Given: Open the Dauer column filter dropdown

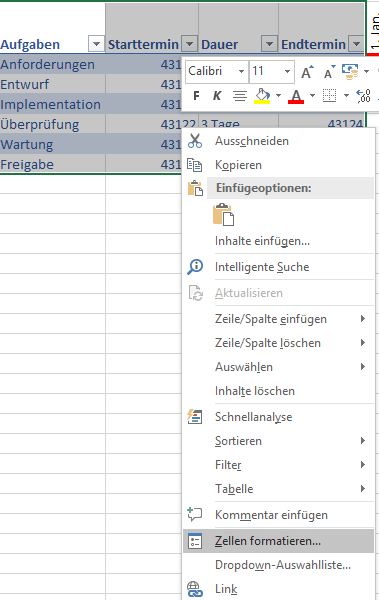Looking at the screenshot, I should tap(269, 44).
